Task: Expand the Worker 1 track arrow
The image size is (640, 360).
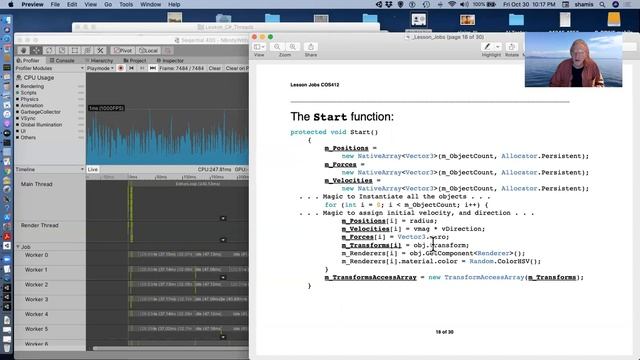Action: click(x=223, y=278)
